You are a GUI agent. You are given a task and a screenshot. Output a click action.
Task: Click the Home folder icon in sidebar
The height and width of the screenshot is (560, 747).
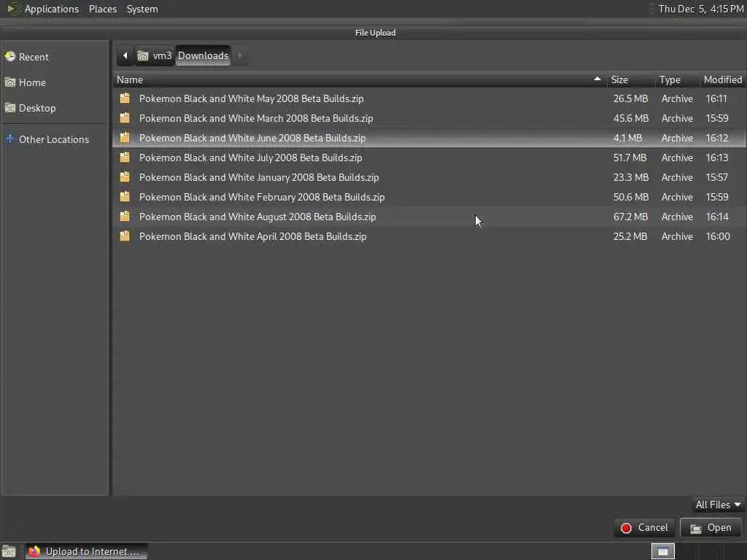[x=10, y=82]
